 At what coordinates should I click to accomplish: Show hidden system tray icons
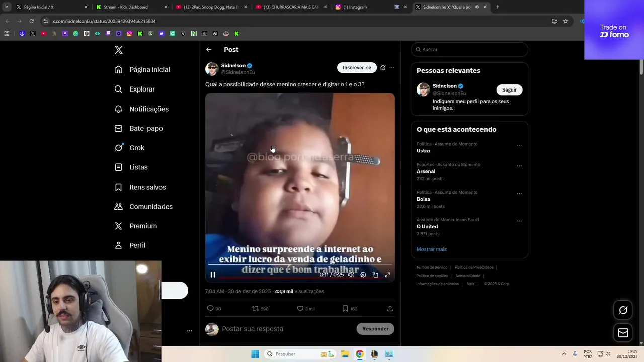pyautogui.click(x=564, y=354)
